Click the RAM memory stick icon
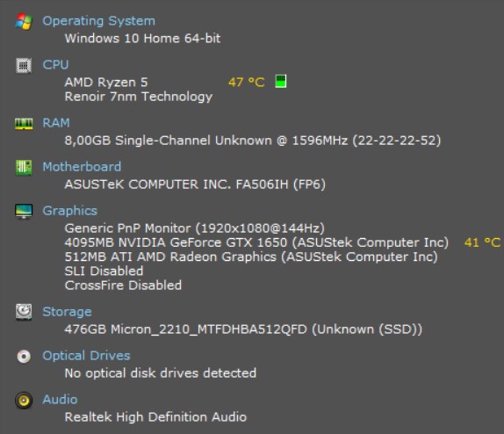The width and height of the screenshot is (504, 434). (x=24, y=124)
